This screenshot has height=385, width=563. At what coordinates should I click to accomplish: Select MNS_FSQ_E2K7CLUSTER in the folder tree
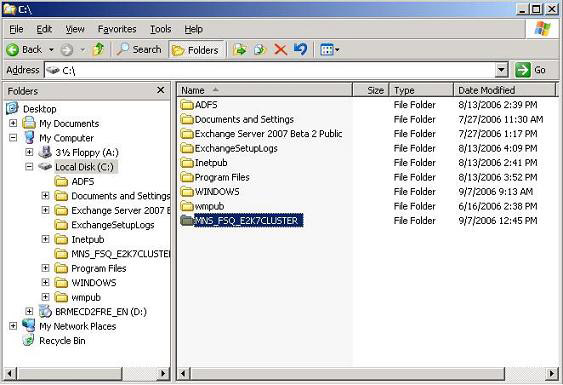tap(121, 254)
